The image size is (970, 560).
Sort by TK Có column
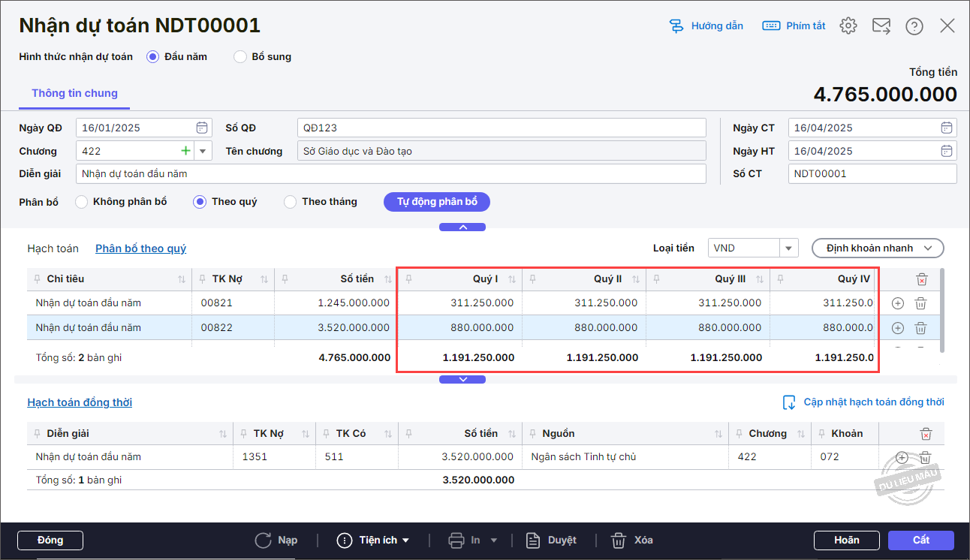coord(388,434)
